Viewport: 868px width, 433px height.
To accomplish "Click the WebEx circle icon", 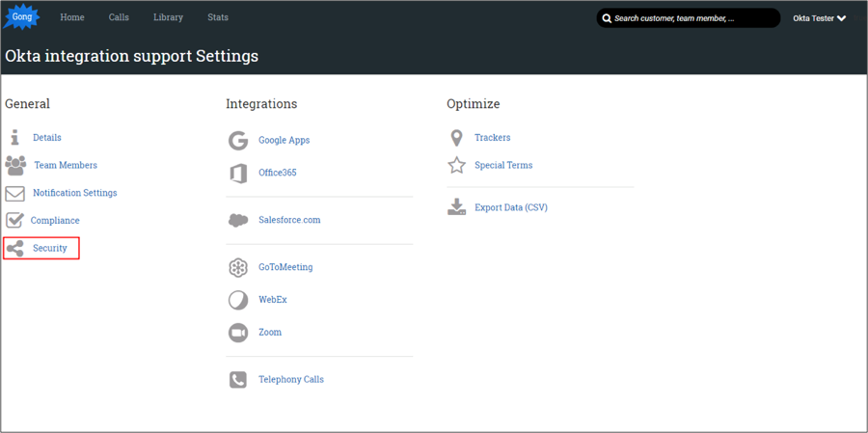I will coord(238,300).
